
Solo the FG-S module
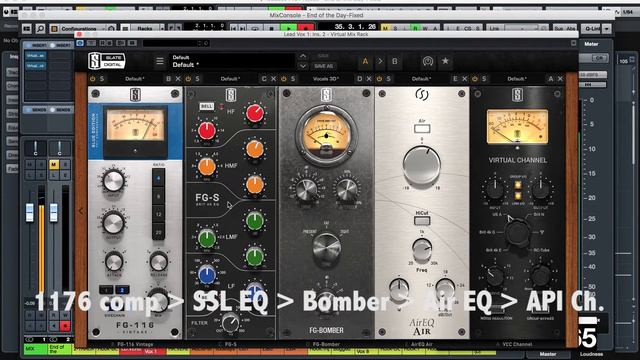point(197,79)
